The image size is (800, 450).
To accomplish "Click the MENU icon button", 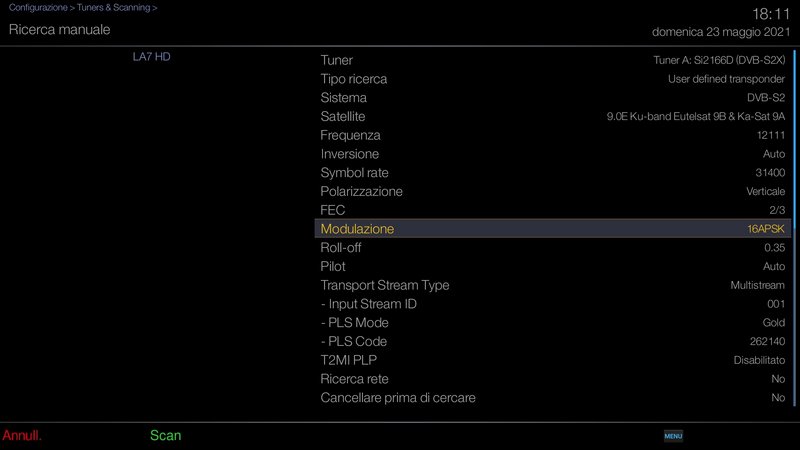I will [673, 436].
